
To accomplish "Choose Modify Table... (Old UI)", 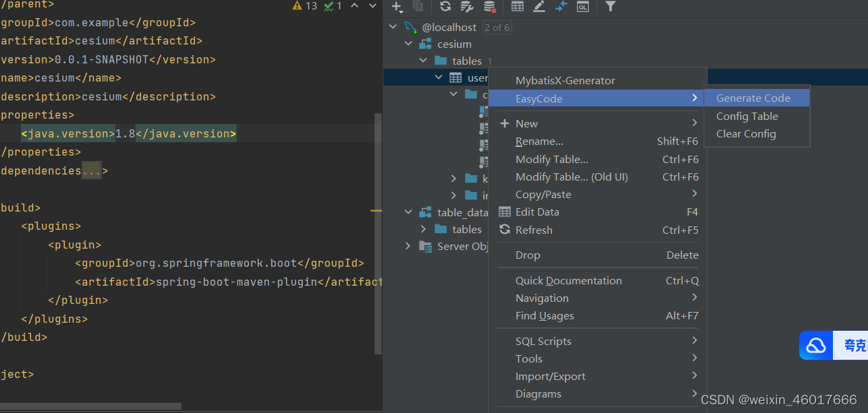I will coord(597,177).
